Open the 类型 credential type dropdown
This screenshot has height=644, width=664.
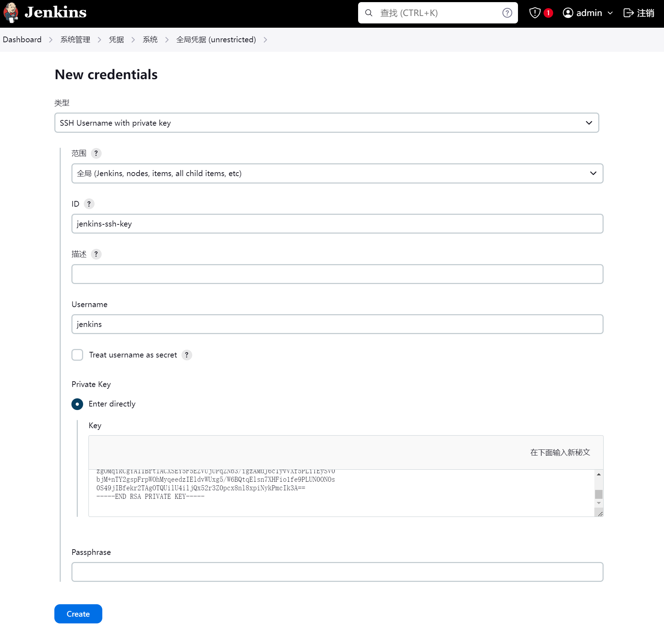(x=326, y=123)
